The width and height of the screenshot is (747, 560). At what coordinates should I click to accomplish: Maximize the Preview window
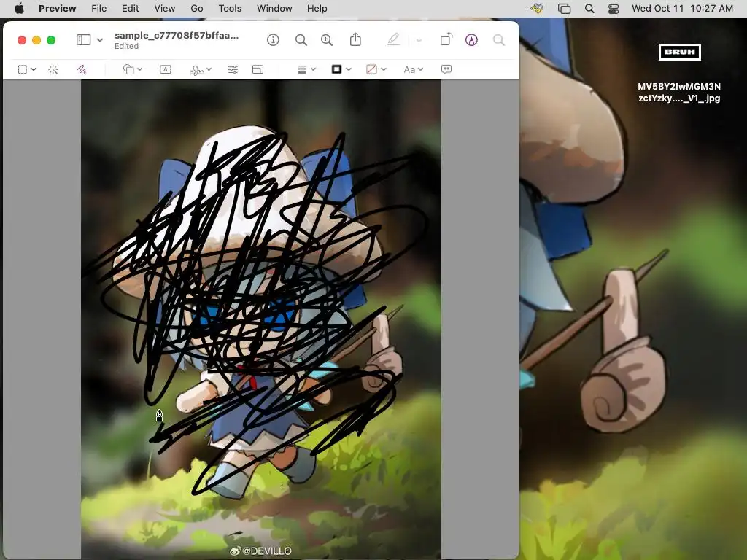click(51, 40)
